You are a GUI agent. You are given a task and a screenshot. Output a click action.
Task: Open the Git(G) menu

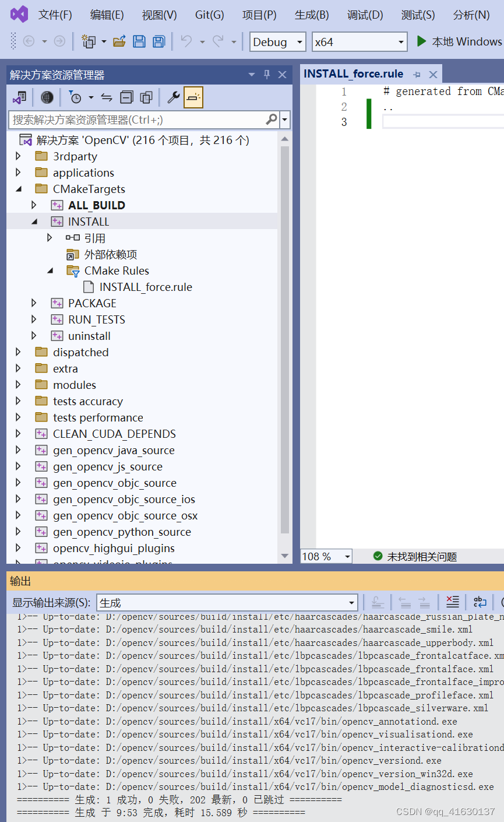[x=210, y=15]
